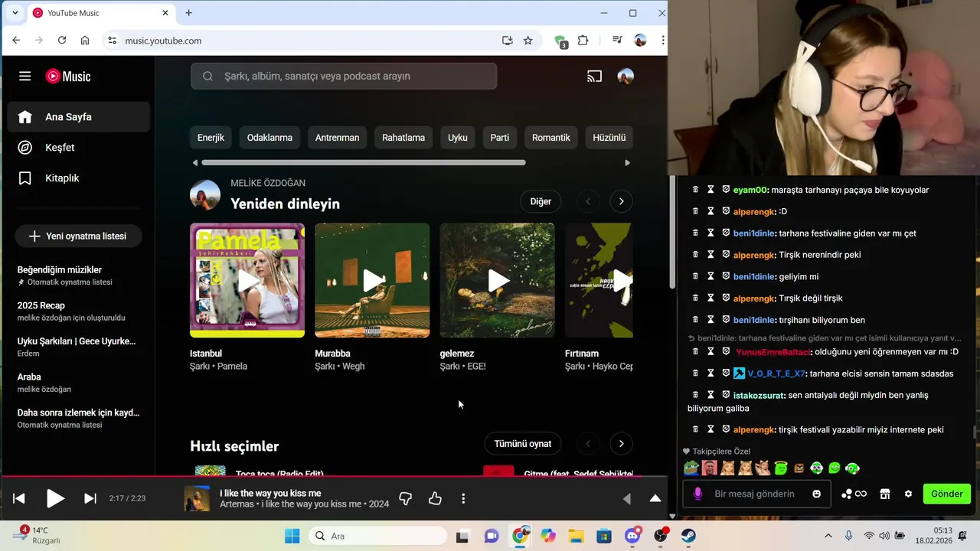This screenshot has width=980, height=551.
Task: Dislike the song with thumbs down
Action: click(x=406, y=498)
